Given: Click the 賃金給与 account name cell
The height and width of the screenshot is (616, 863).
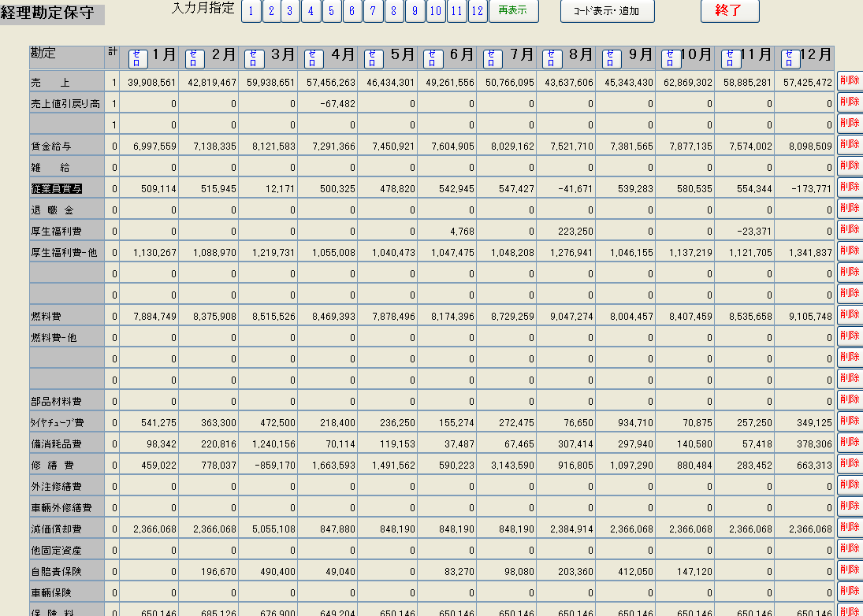Looking at the screenshot, I should point(66,146).
